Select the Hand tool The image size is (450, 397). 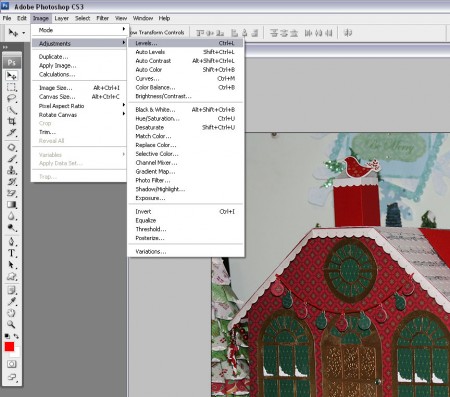click(x=12, y=313)
